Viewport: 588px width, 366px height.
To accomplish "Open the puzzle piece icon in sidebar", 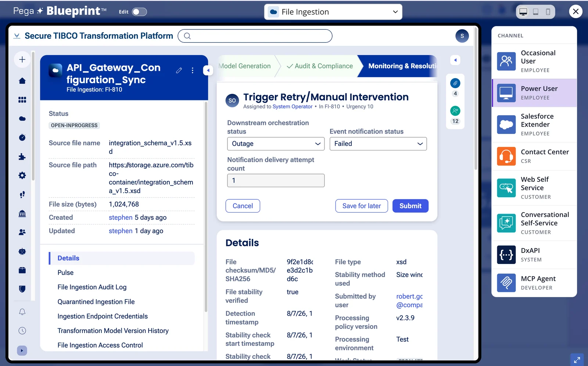I will [x=22, y=157].
